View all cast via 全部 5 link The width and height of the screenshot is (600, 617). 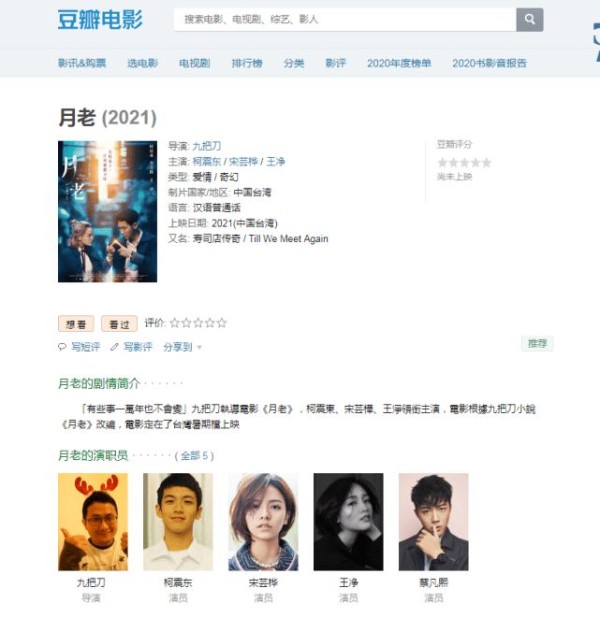(x=194, y=456)
